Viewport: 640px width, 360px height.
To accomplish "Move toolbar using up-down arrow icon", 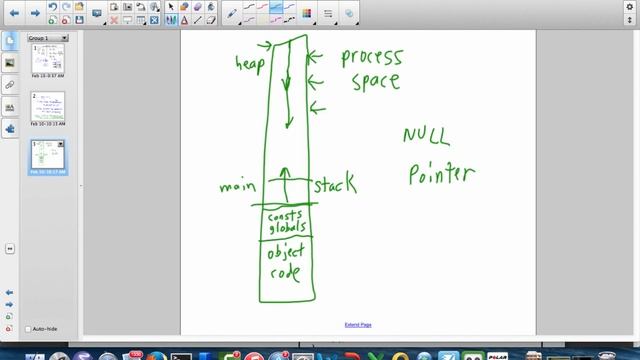I will pos(630,20).
